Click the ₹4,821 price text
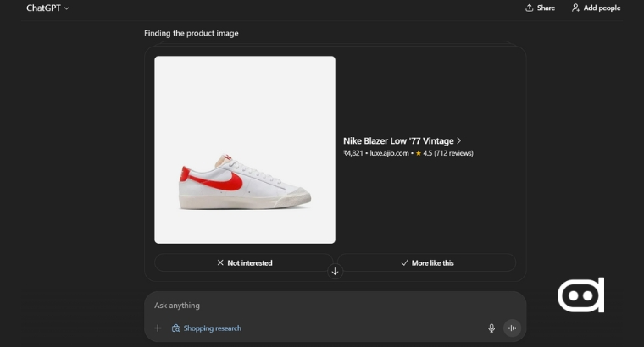644x347 pixels. click(353, 154)
